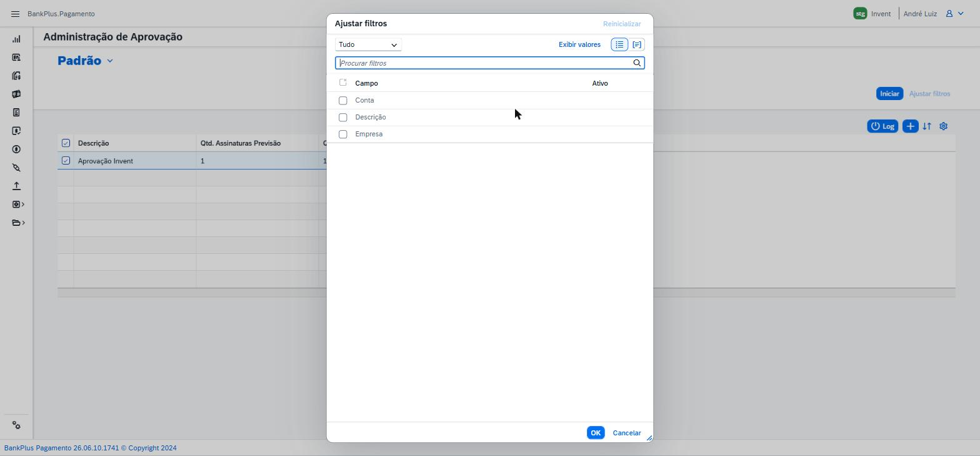Click the money bills sidebar icon
The width and height of the screenshot is (980, 456).
pos(16,94)
